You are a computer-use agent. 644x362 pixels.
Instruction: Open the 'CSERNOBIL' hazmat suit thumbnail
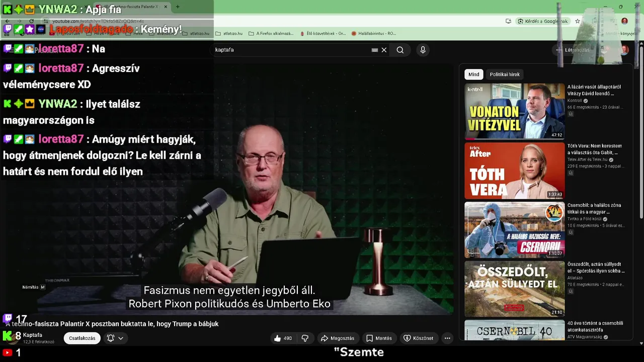click(x=514, y=230)
